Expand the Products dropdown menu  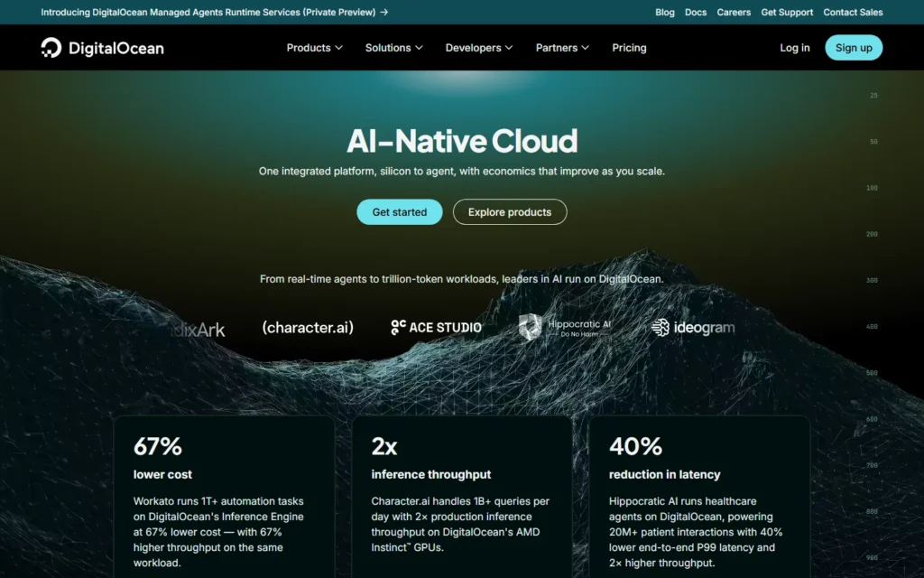[x=314, y=48]
